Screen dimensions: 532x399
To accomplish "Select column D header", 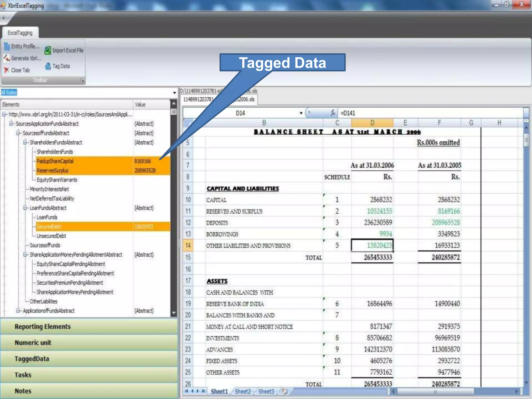I will click(372, 123).
